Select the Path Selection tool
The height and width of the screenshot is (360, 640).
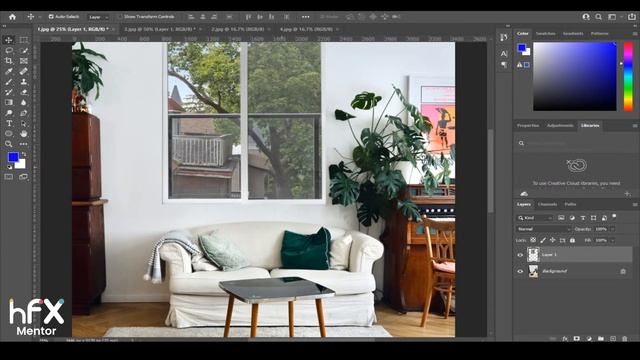click(x=24, y=123)
